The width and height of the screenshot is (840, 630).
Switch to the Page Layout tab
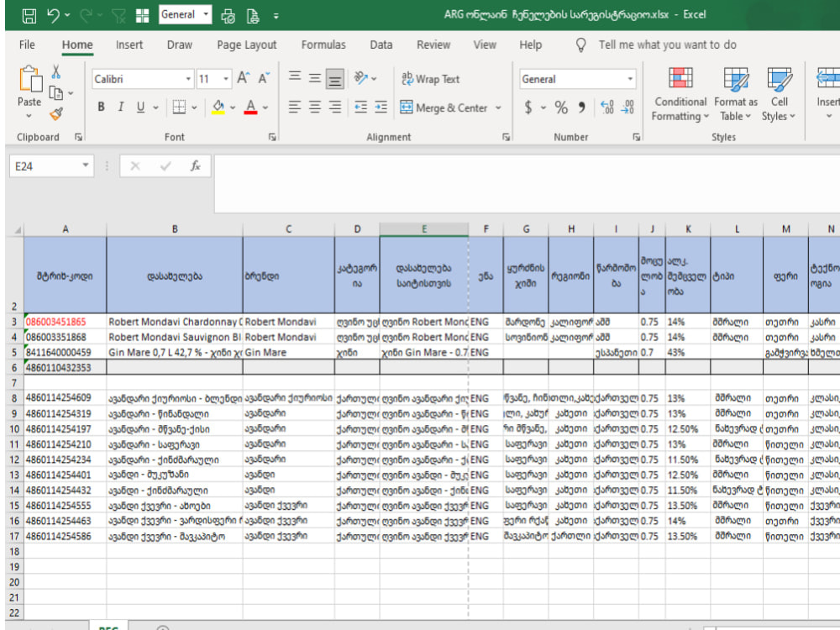[246, 45]
